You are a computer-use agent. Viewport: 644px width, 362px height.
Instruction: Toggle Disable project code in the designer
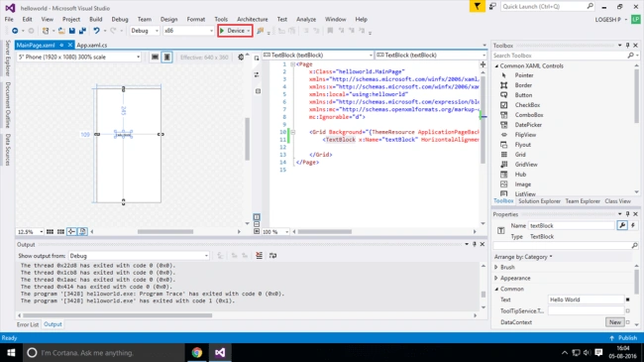point(82,232)
